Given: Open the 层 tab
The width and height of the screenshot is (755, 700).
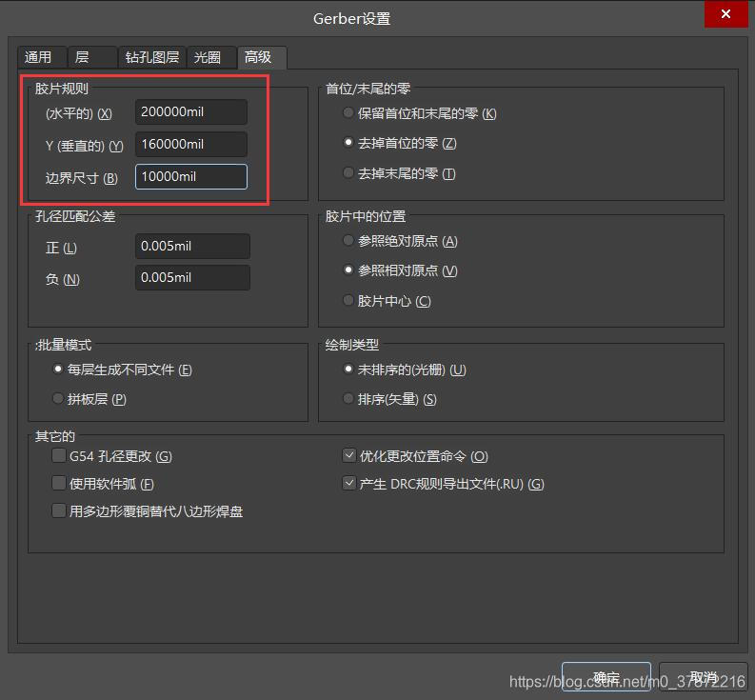Looking at the screenshot, I should pos(92,57).
